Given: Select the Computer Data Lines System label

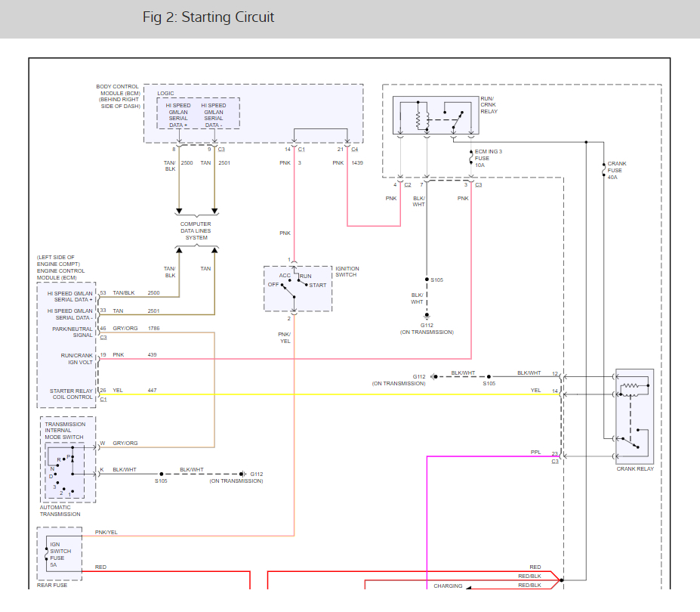Looking at the screenshot, I should [196, 230].
